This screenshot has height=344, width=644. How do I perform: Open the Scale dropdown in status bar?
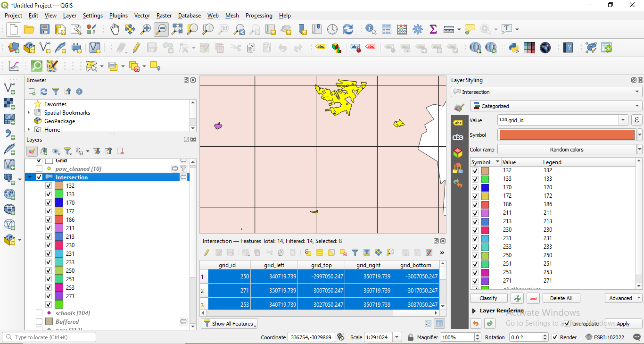click(x=397, y=337)
